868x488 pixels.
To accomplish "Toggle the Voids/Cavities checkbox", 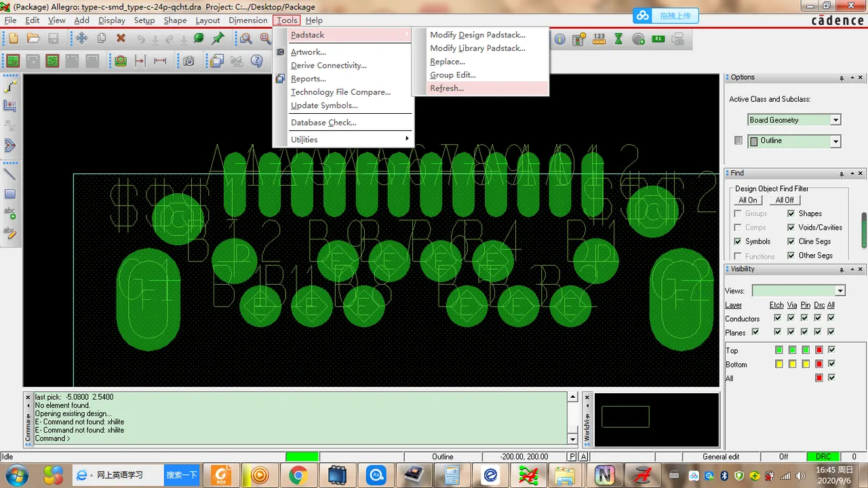I will pos(791,228).
